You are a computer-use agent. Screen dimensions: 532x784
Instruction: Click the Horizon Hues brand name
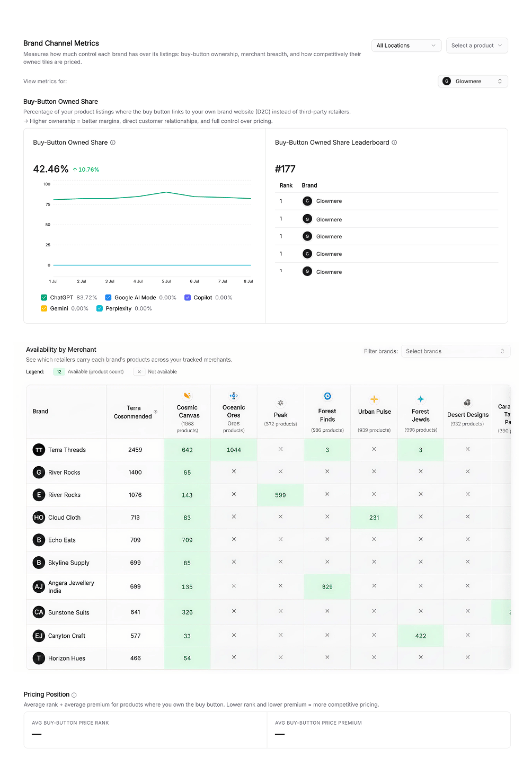[x=67, y=658]
